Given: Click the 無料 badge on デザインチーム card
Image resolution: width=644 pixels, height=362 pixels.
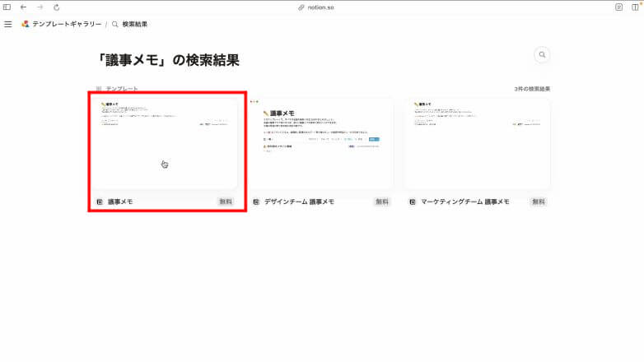Looking at the screenshot, I should pyautogui.click(x=382, y=202).
